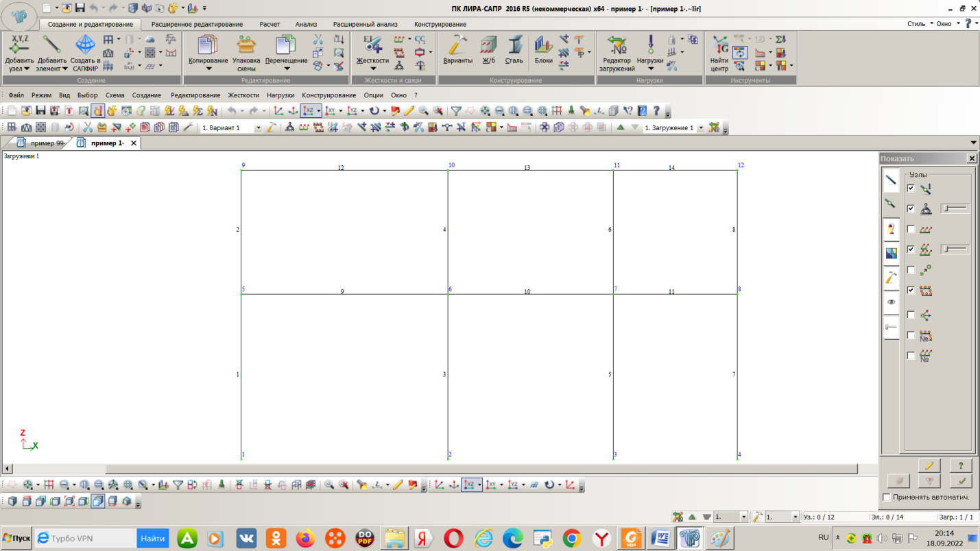This screenshot has width=980, height=551.
Task: Click the scissors cut icon in Редактирование ribbon group
Action: [318, 40]
